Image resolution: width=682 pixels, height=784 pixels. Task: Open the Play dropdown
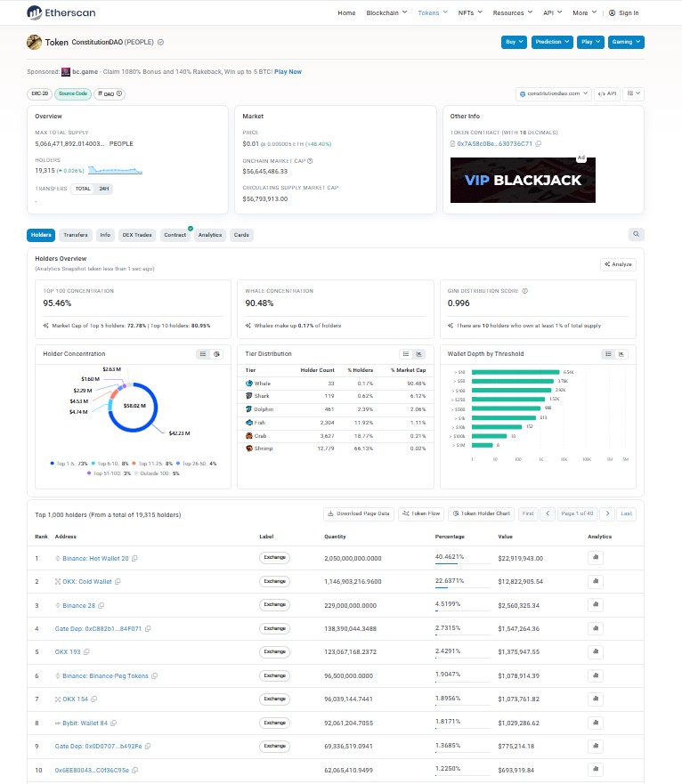click(590, 42)
